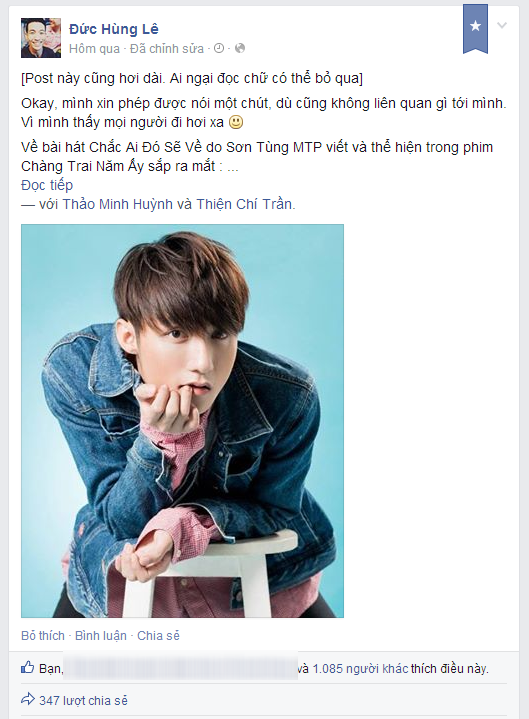Click Bình luận to comment
Screen dimensions: 529x719
(101, 636)
